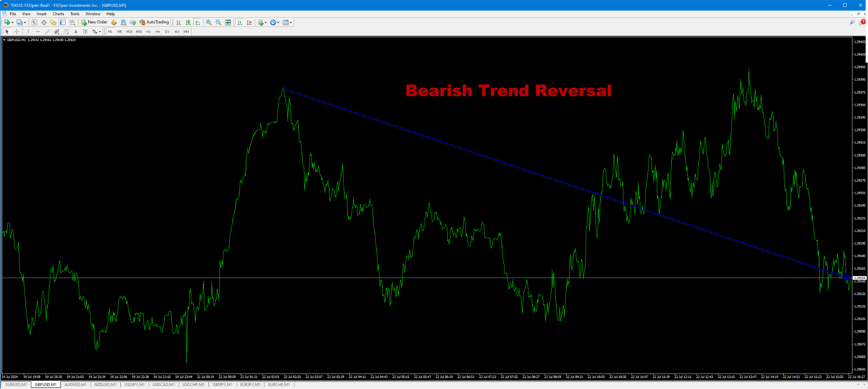Open the Periods clock dropdown
The width and height of the screenshot is (868, 389).
pyautogui.click(x=278, y=22)
